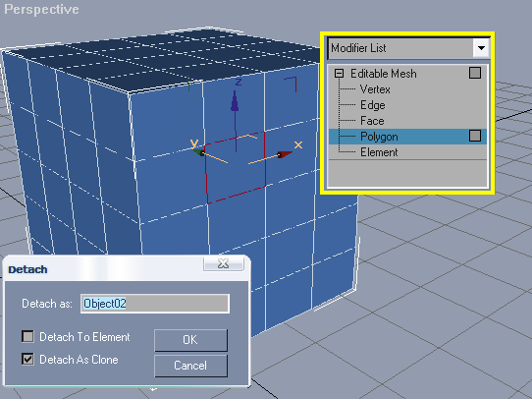The width and height of the screenshot is (532, 399).
Task: Open the Modifier List dropdown arrow
Action: tap(481, 48)
